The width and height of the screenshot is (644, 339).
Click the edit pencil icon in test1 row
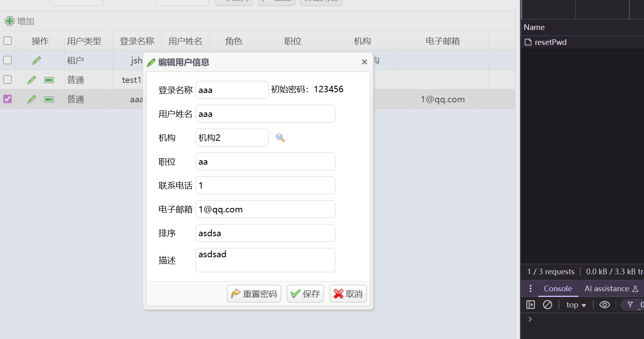pyautogui.click(x=32, y=80)
